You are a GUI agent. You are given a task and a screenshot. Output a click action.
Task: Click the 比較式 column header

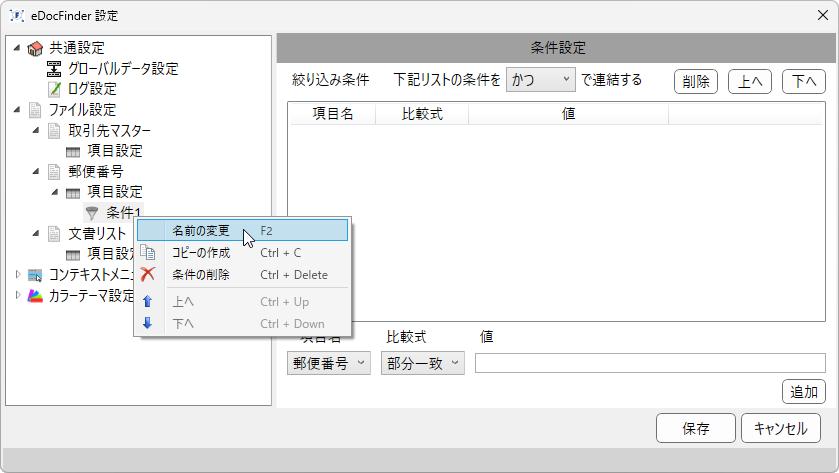coord(422,113)
